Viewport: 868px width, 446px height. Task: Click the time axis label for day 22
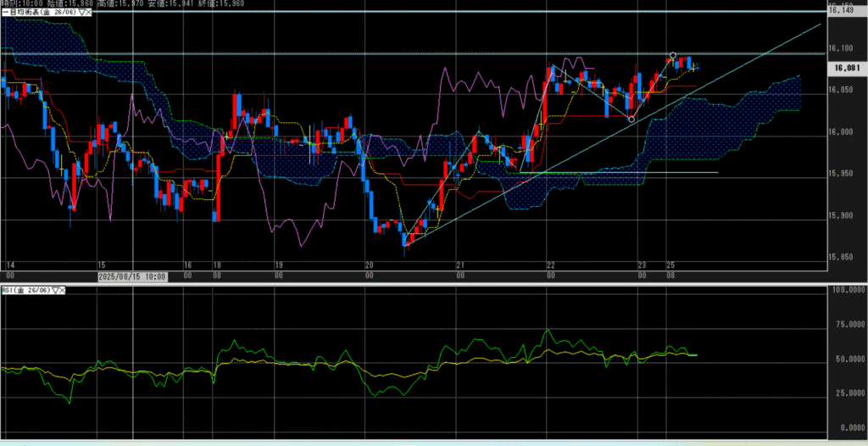click(551, 264)
